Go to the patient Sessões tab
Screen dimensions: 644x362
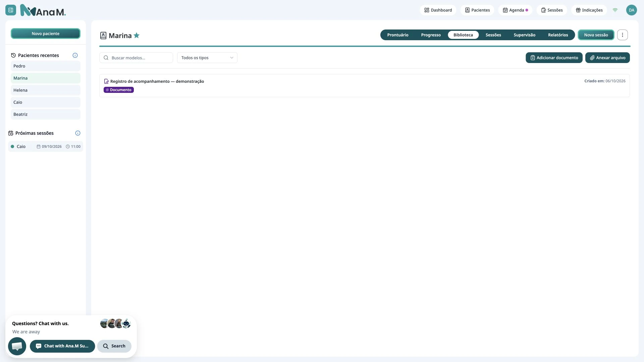(x=493, y=35)
